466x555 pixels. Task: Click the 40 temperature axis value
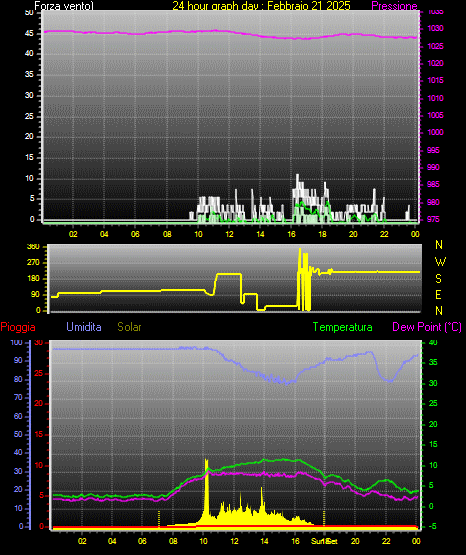pos(433,342)
